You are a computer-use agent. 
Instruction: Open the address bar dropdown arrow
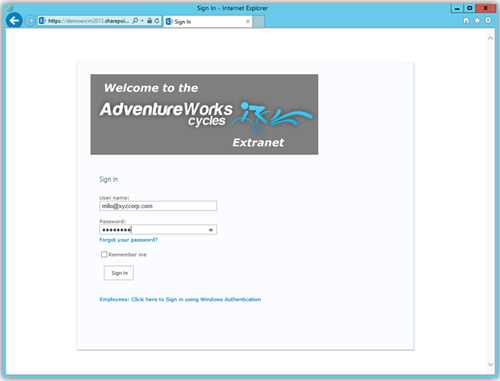(x=142, y=21)
